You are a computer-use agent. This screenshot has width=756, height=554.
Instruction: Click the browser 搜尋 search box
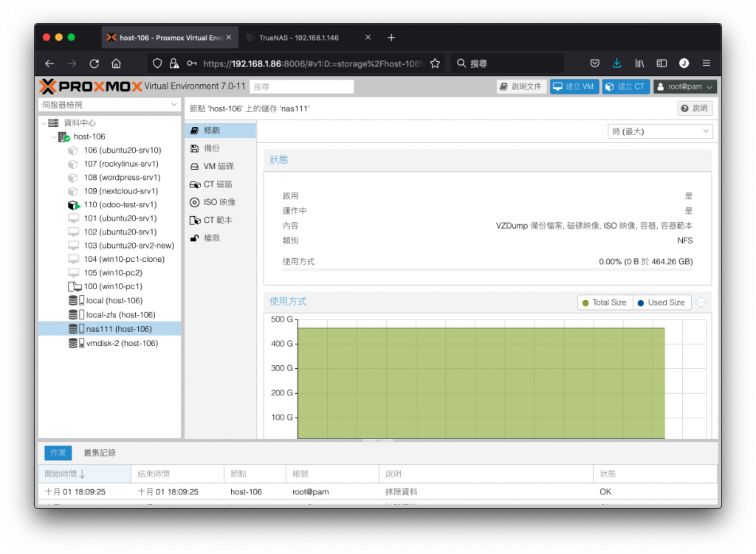pos(507,63)
